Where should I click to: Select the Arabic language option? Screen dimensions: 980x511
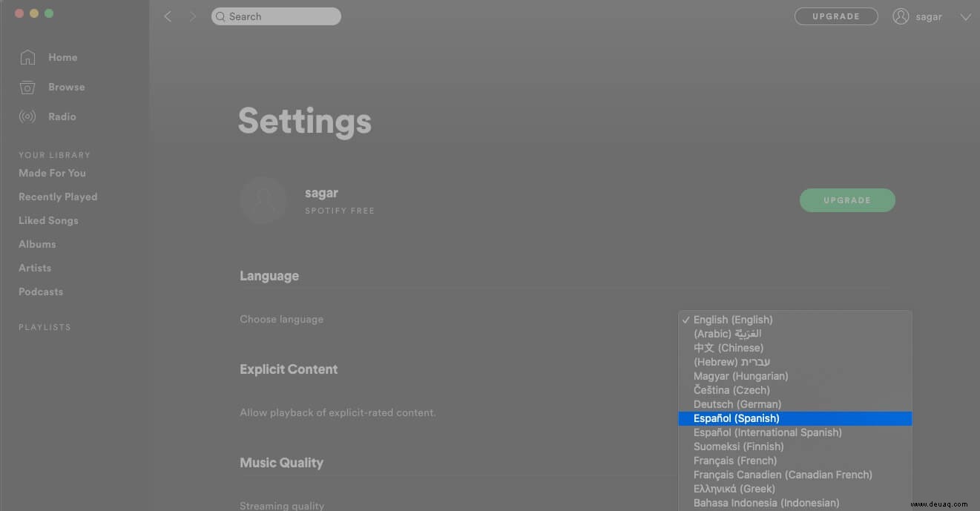click(x=795, y=334)
